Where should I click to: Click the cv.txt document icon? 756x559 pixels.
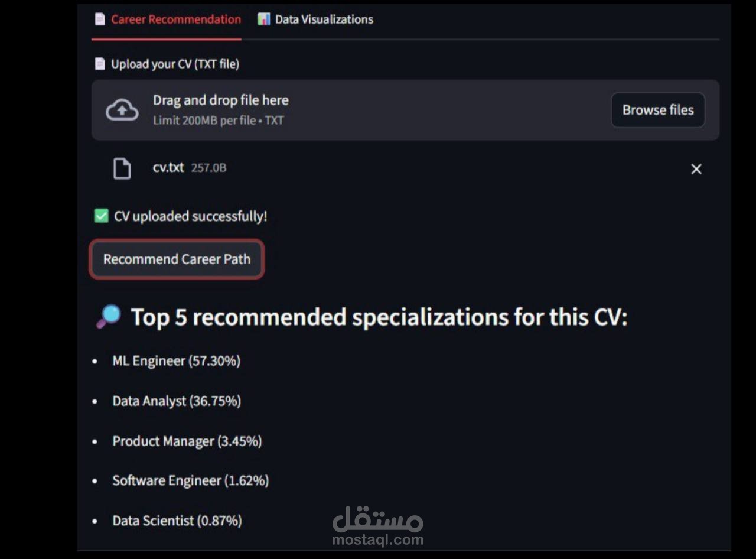pos(122,168)
